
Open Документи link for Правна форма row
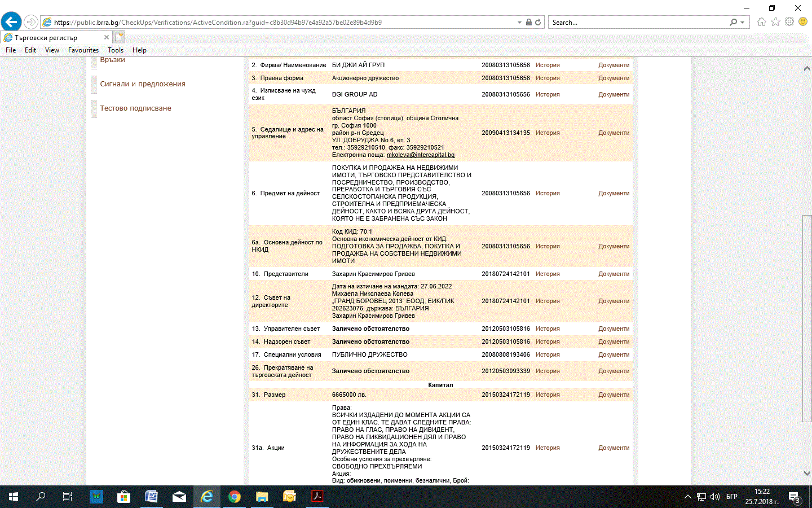click(614, 78)
